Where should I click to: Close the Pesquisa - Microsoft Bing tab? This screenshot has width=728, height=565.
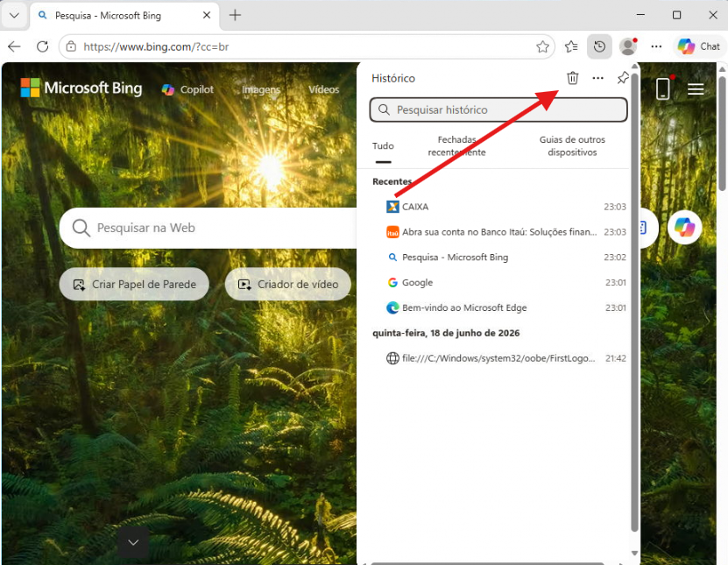[x=207, y=15]
